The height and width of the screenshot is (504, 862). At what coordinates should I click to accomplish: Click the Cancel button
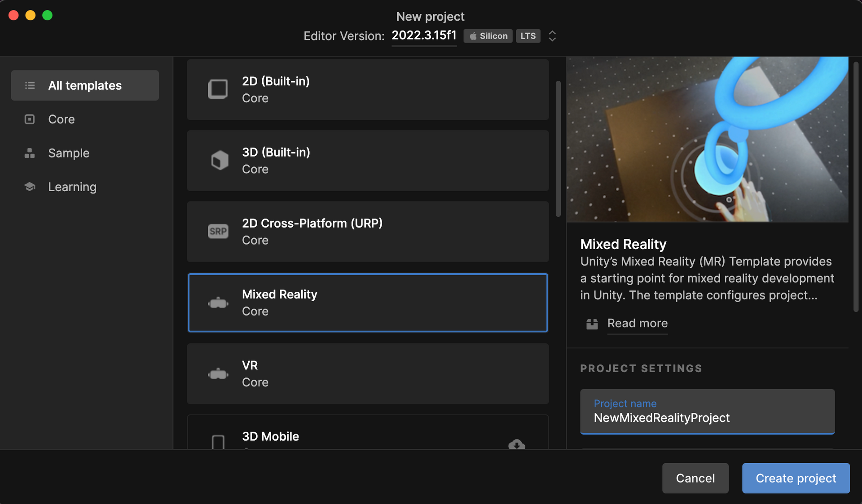tap(695, 478)
